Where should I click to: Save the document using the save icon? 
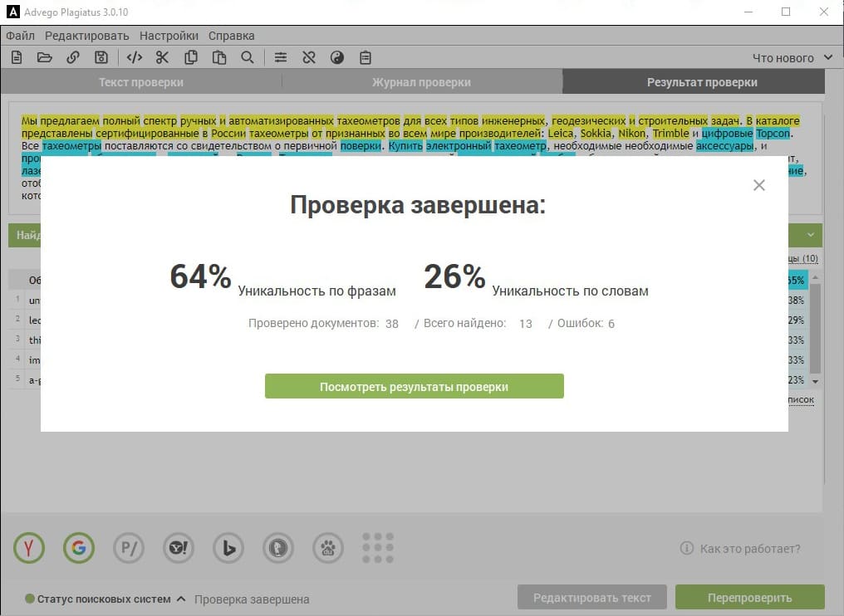[x=101, y=57]
